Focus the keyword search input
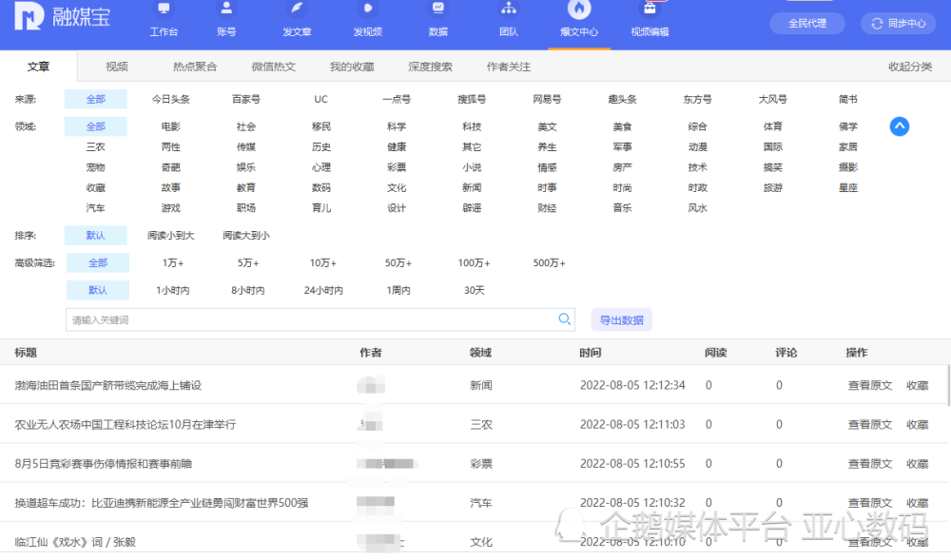 click(320, 320)
